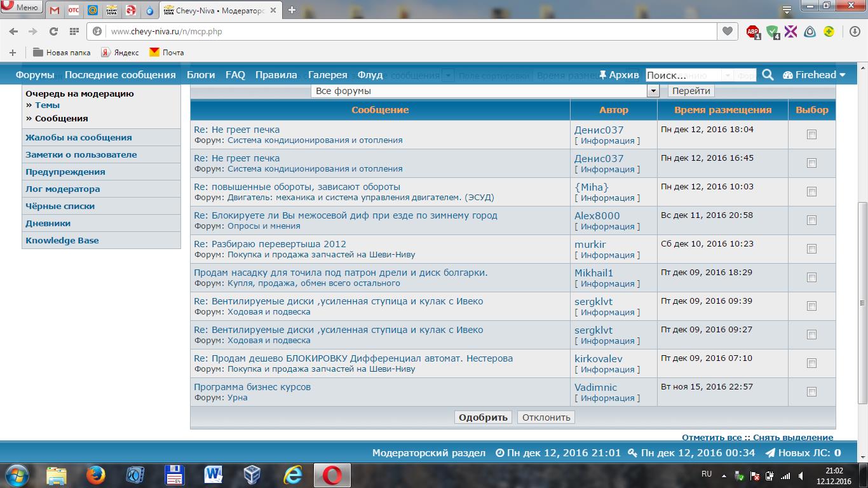Click the 'Отметить все' link
The width and height of the screenshot is (868, 488).
[712, 437]
